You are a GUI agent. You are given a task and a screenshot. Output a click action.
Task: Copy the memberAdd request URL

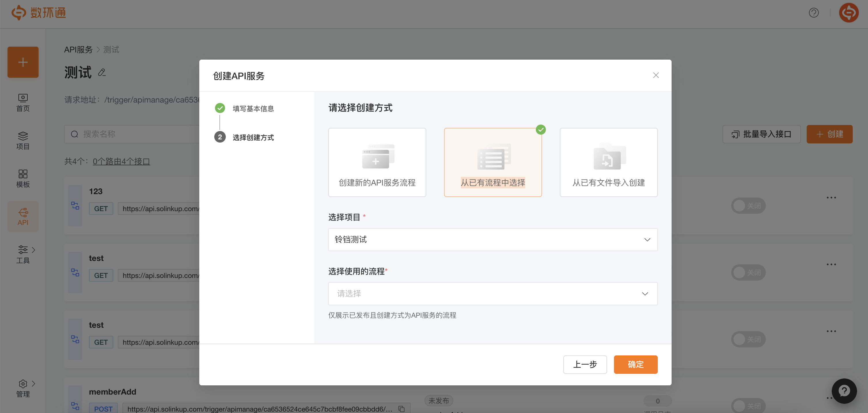click(401, 409)
